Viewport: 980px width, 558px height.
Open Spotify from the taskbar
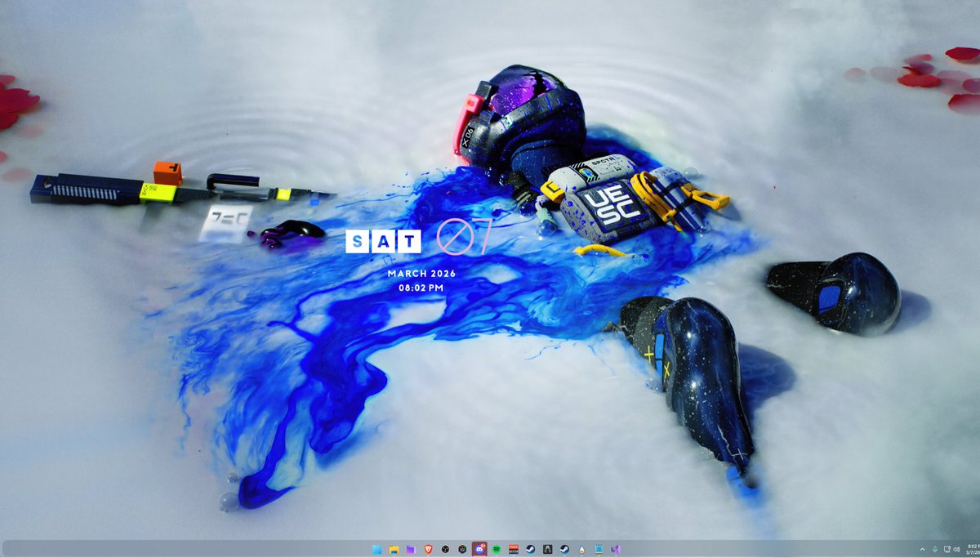coord(497,550)
